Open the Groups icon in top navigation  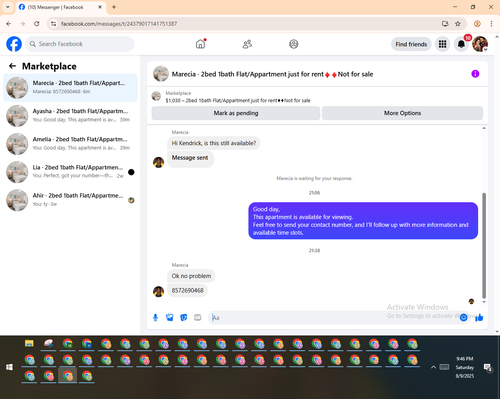point(294,44)
